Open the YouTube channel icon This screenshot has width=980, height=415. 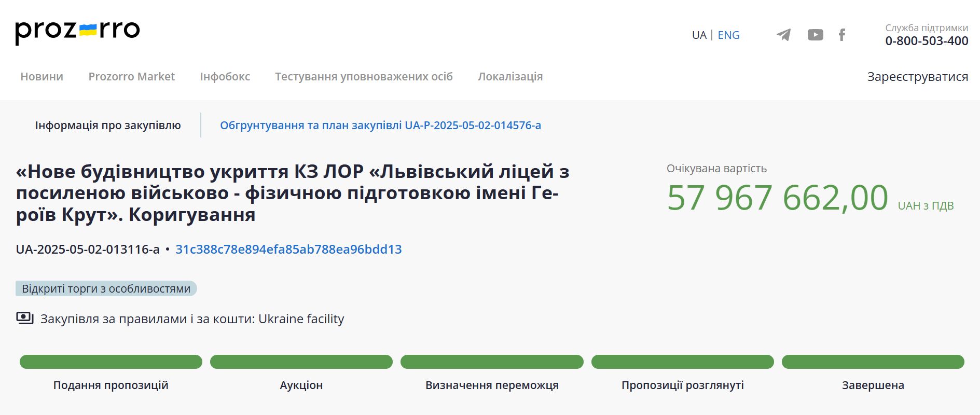[815, 35]
